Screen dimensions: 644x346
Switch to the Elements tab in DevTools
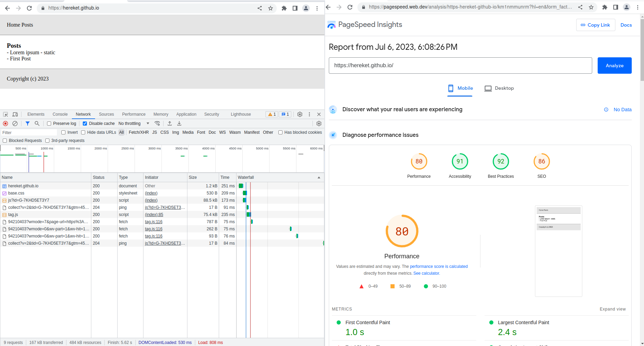click(36, 114)
